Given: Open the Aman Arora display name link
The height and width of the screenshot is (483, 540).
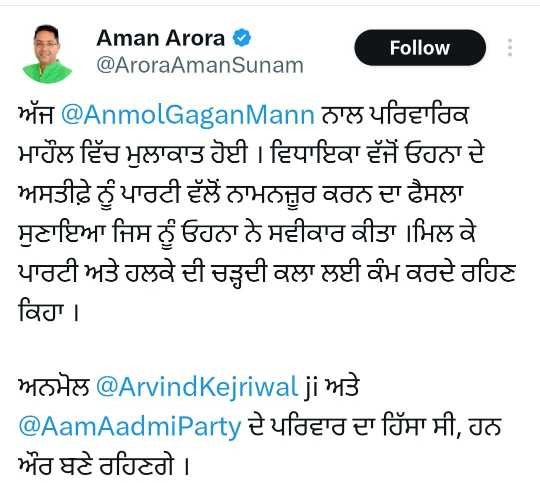Looking at the screenshot, I should click(x=160, y=38).
